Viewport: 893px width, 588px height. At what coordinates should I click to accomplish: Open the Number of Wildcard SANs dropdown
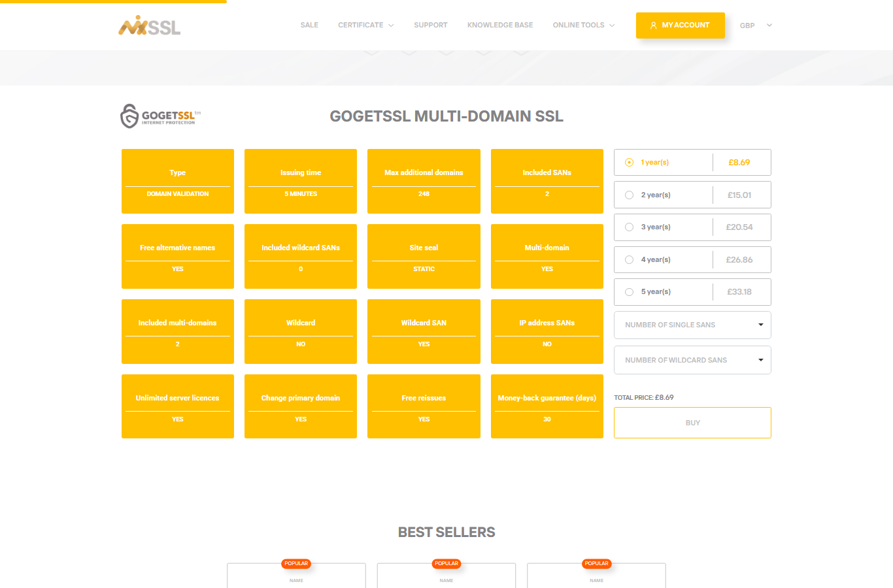[x=692, y=360]
